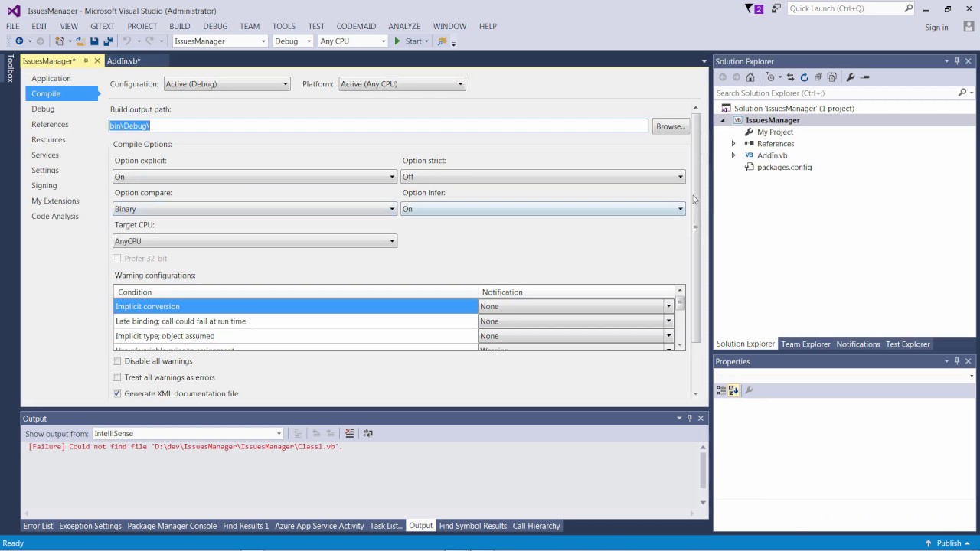980x551 pixels.
Task: Click the feedback icon beside Quick Launch
Action: 776,9
